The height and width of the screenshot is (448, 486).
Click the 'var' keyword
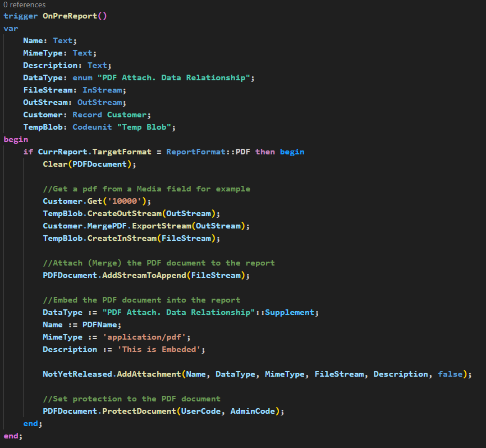pos(11,28)
